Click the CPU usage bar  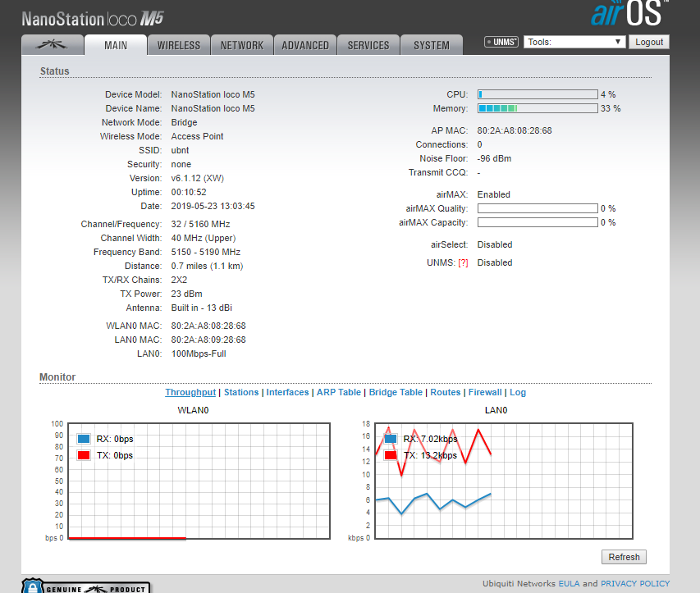click(538, 94)
